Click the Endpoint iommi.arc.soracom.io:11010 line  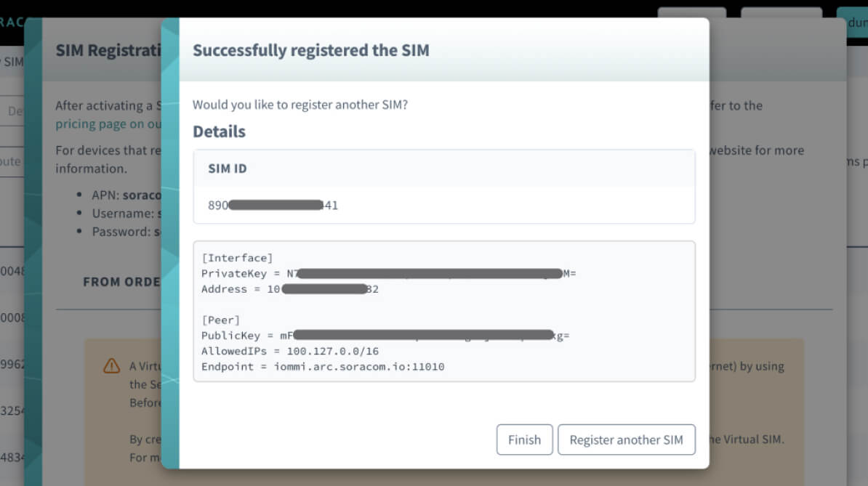tap(323, 367)
